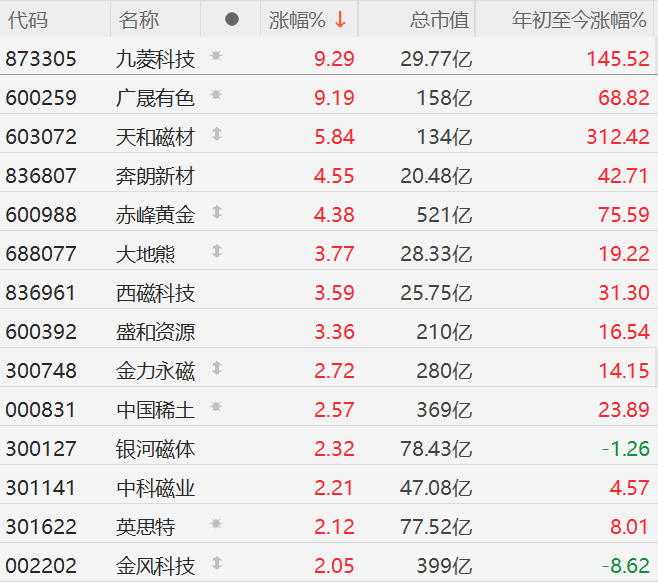
Task: Select stock code 000831
Action: coord(41,410)
